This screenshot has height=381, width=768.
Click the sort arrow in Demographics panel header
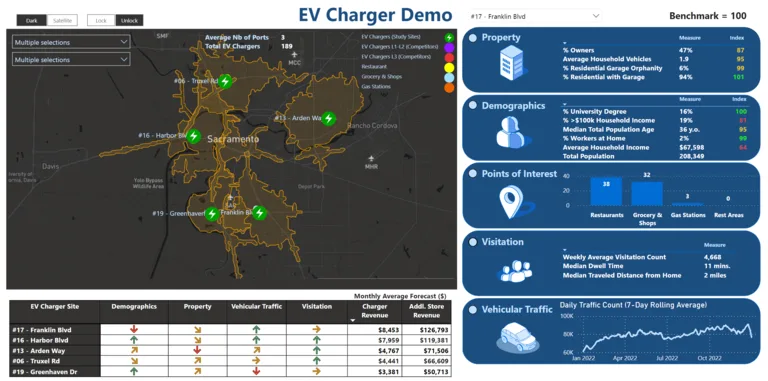[x=565, y=104]
